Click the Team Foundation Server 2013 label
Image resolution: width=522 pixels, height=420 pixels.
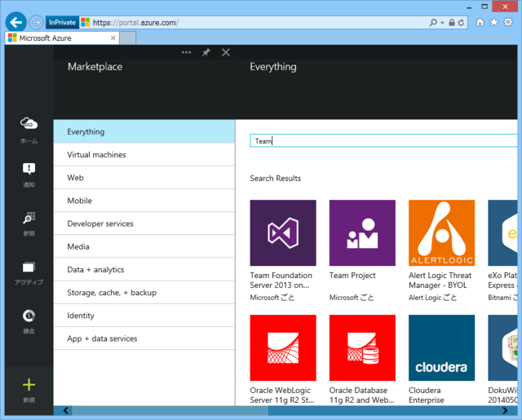pos(281,281)
